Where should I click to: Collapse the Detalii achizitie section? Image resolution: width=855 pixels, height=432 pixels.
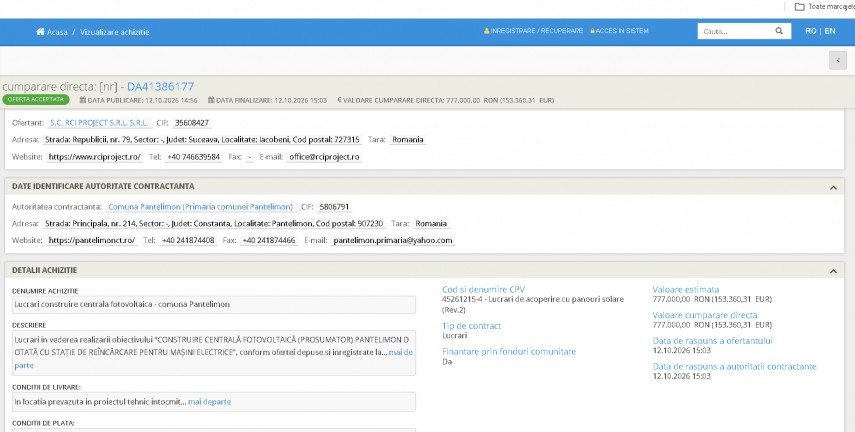click(x=833, y=271)
